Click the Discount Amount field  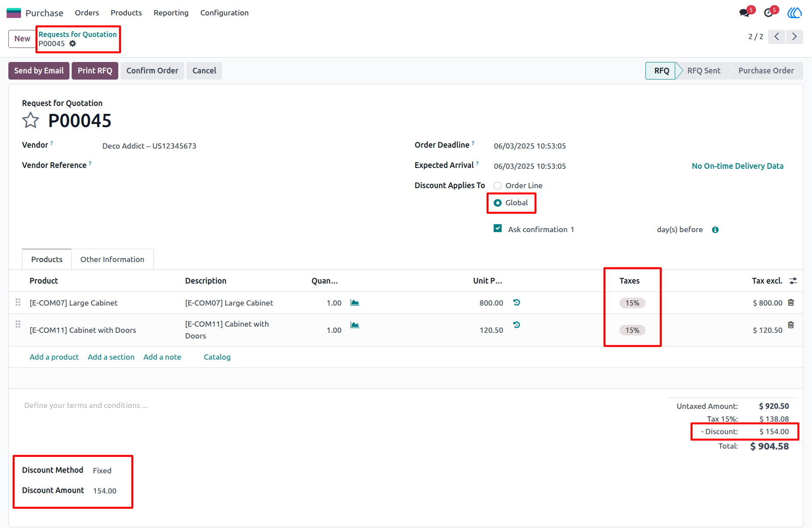click(105, 491)
